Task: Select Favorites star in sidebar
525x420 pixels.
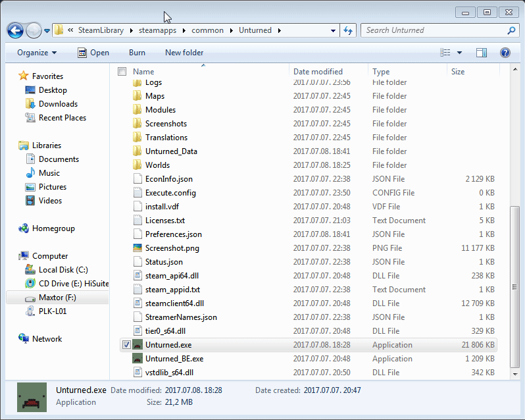Action: click(x=24, y=76)
